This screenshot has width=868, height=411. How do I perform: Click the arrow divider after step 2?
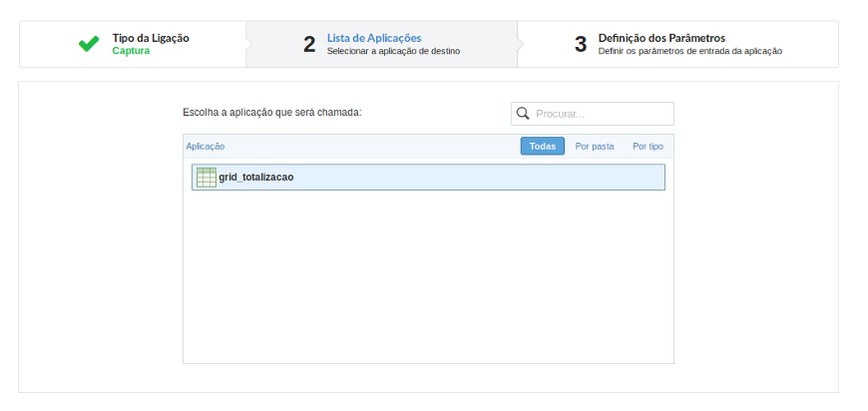pos(519,44)
